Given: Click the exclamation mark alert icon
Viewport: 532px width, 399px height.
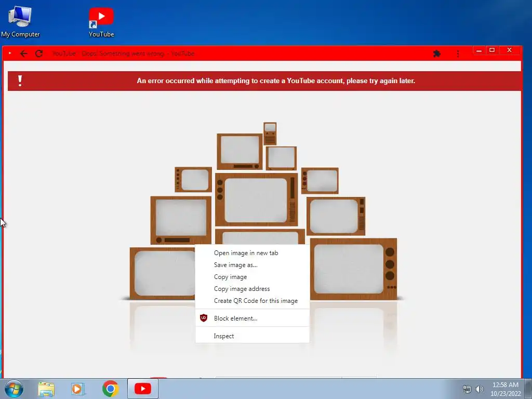Looking at the screenshot, I should [20, 81].
